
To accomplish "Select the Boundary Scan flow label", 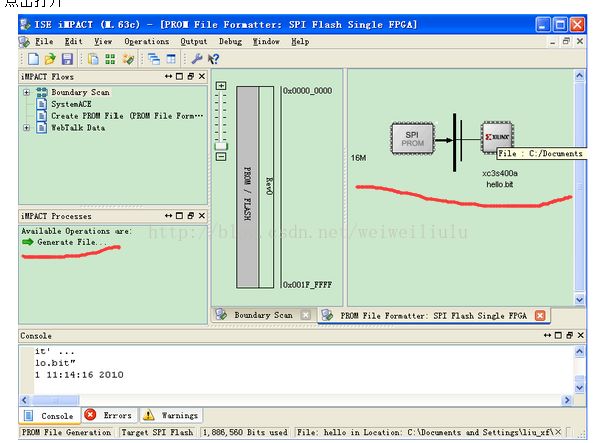I will click(x=80, y=92).
